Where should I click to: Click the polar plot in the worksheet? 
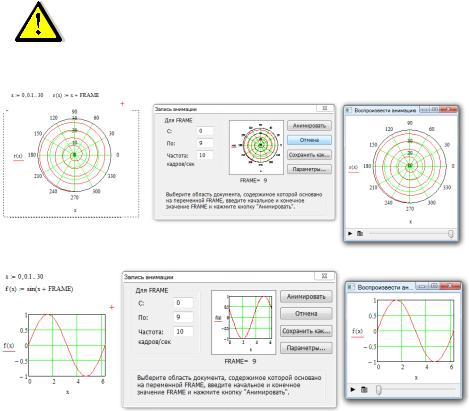(74, 155)
